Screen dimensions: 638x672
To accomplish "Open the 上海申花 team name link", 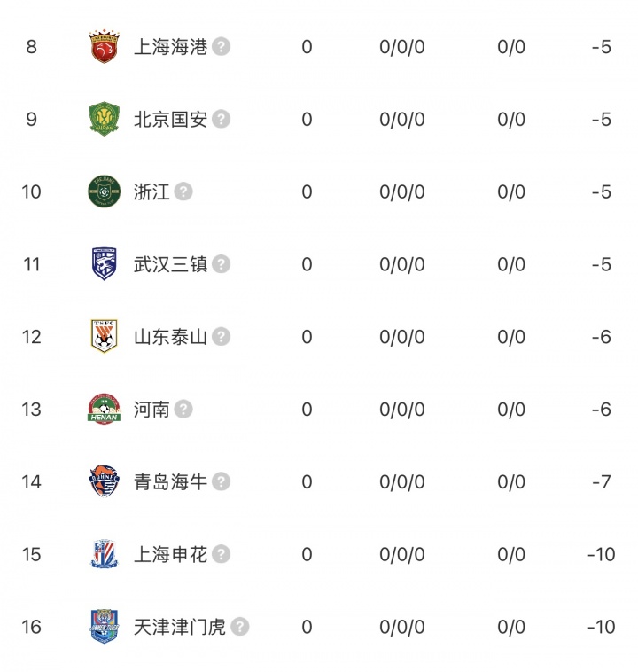I will [170, 555].
